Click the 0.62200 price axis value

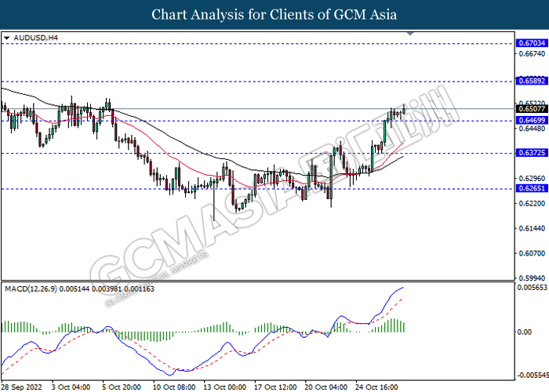[x=532, y=203]
